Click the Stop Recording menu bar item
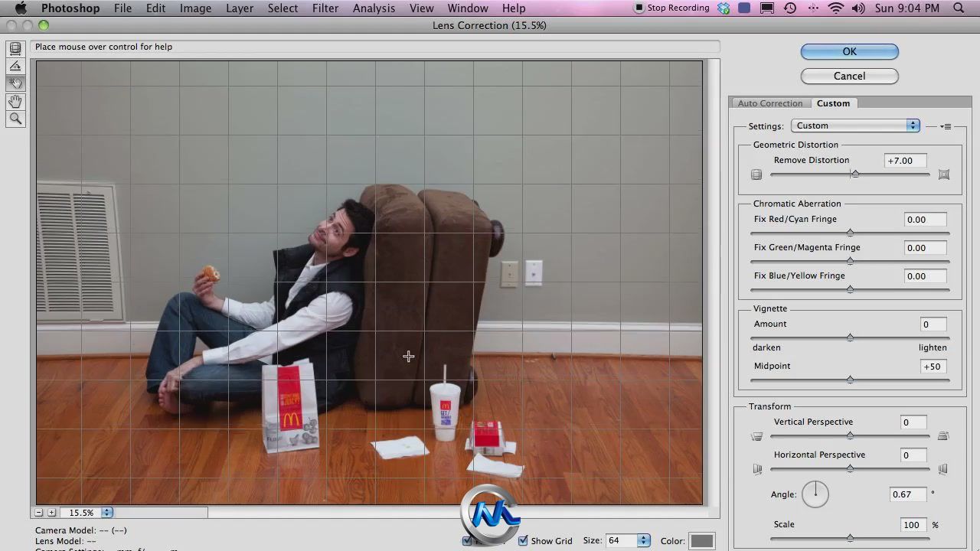Image resolution: width=980 pixels, height=551 pixels. [x=671, y=8]
